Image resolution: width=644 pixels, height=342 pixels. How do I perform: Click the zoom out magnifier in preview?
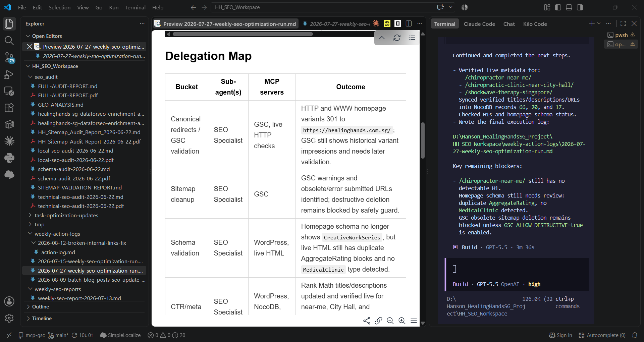click(x=390, y=321)
